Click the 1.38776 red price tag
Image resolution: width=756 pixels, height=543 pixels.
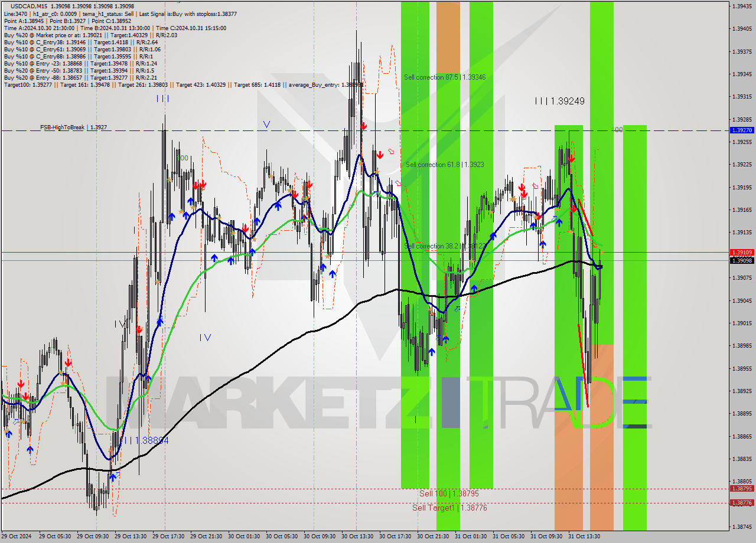pos(741,503)
